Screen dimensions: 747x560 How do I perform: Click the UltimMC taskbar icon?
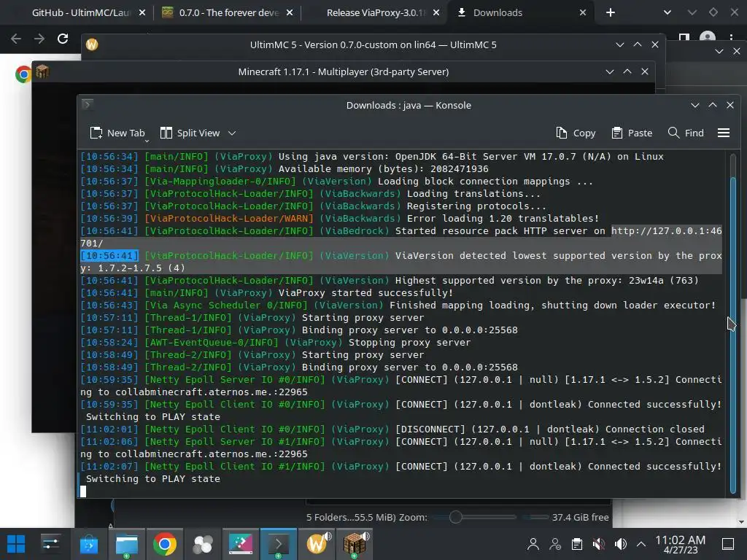tap(317, 544)
